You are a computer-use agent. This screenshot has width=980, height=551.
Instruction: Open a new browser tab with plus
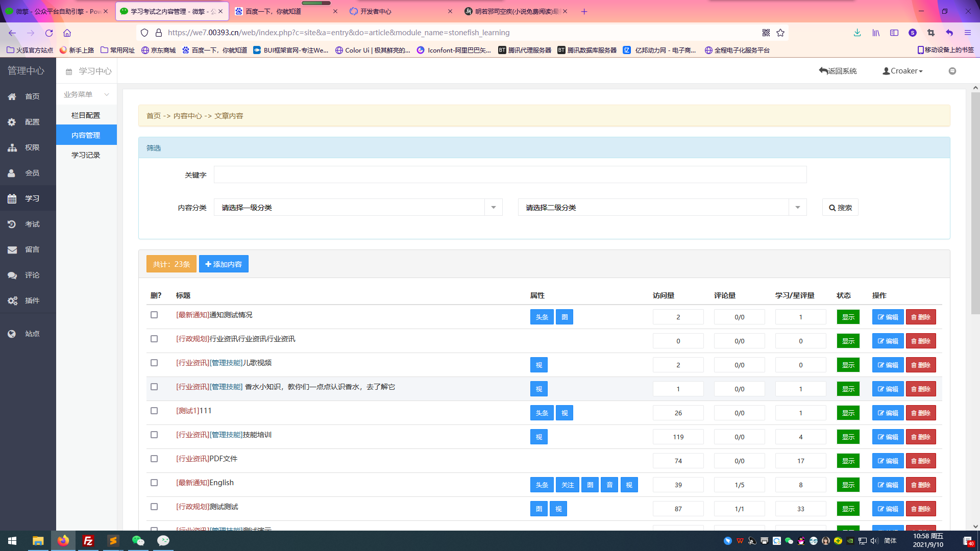point(584,11)
